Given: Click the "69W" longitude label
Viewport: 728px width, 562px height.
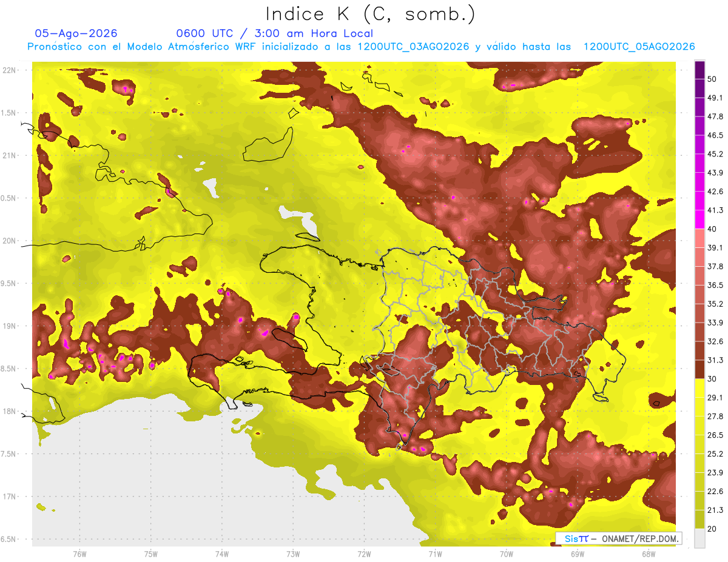Looking at the screenshot, I should click(x=578, y=554).
